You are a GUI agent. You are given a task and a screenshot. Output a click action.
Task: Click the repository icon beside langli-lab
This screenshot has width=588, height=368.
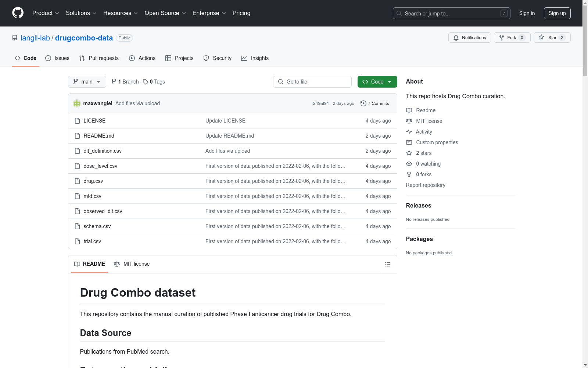[15, 38]
